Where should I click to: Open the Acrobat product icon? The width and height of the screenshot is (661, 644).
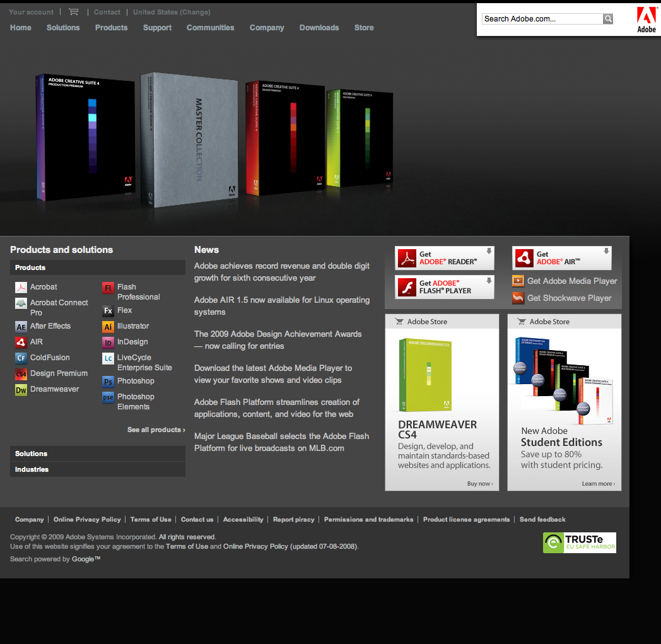[21, 288]
